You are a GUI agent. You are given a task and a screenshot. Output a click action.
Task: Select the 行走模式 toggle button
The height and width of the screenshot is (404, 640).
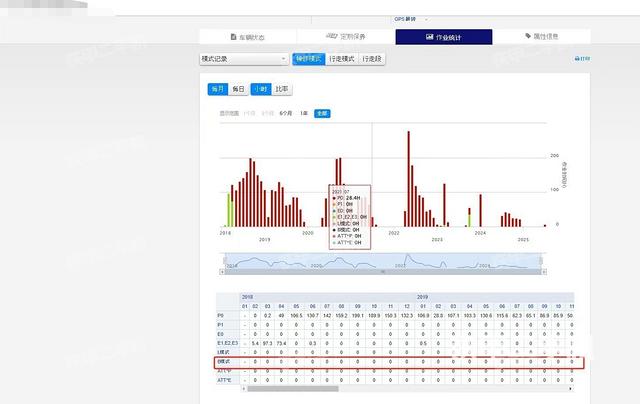pos(343,60)
